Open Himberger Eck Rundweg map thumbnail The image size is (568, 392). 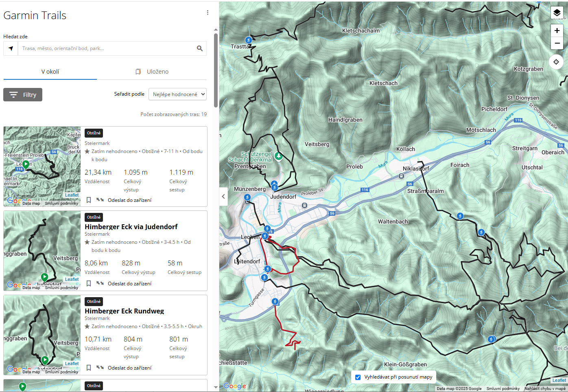42,335
